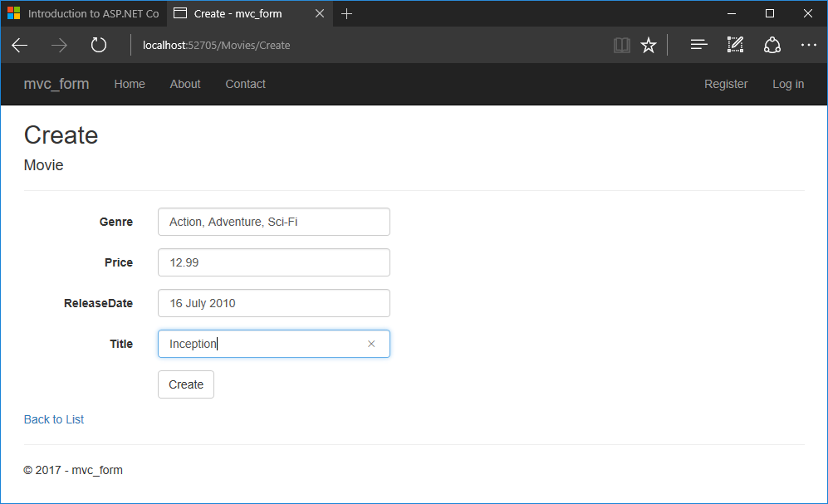Open the About page in navbar
828x504 pixels.
(x=185, y=84)
